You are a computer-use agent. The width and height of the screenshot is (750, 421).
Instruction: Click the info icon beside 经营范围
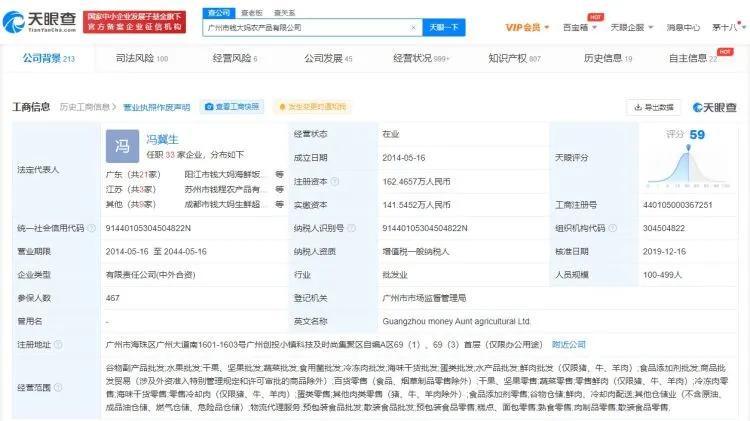(x=58, y=387)
